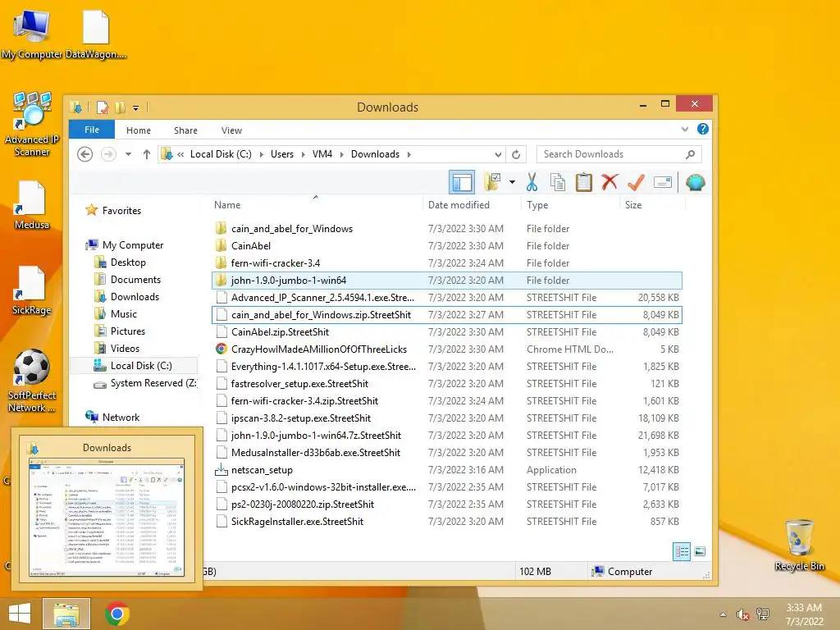Image resolution: width=840 pixels, height=630 pixels.
Task: Open the Home ribbon tab
Action: [138, 130]
